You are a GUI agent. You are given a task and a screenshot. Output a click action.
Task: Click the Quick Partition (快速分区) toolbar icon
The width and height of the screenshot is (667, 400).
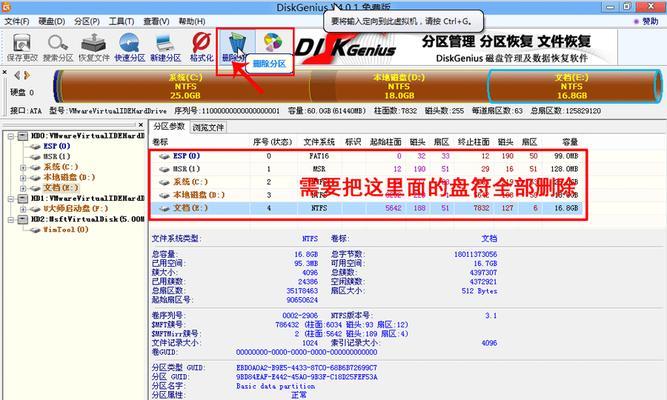129,48
